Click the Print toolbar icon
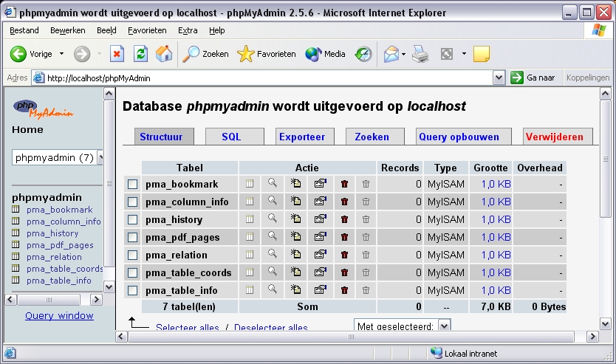This screenshot has width=616, height=364. [420, 54]
